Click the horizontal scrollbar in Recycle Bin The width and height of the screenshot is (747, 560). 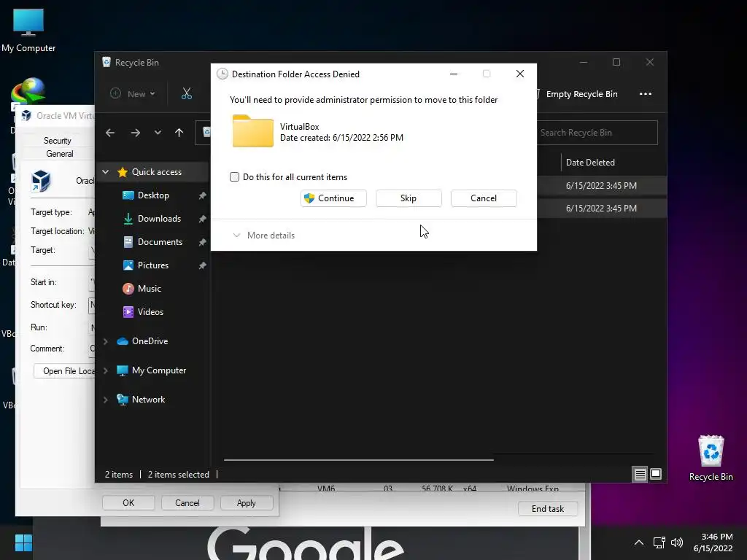(358, 460)
